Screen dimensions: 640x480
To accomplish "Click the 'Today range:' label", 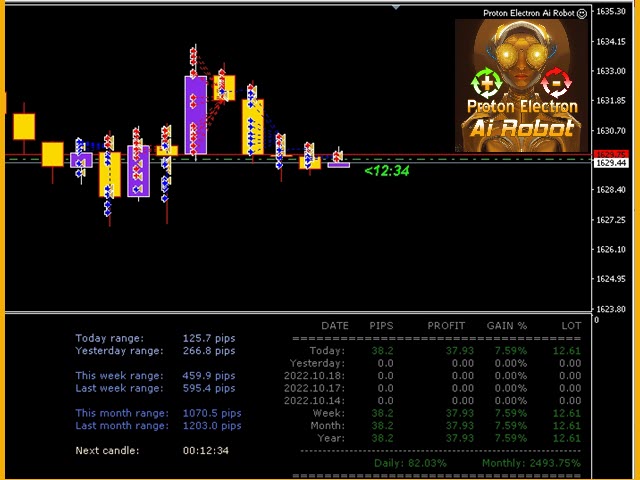I will [x=109, y=338].
